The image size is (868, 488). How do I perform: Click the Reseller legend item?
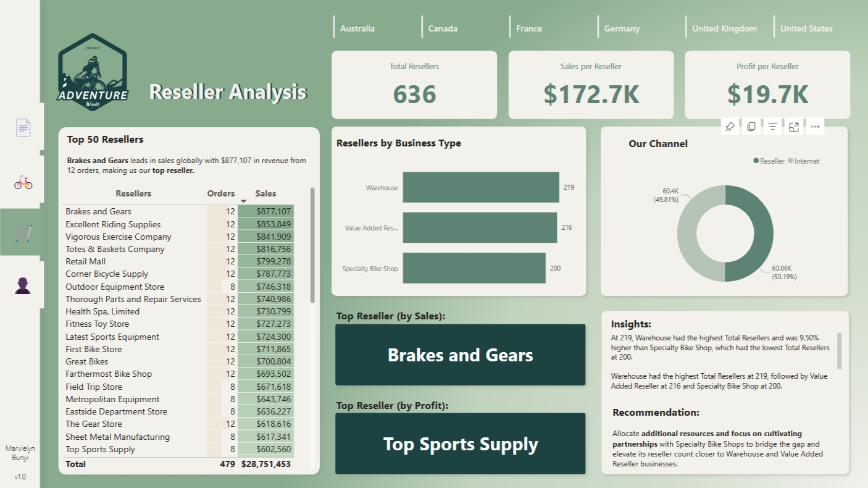point(769,161)
